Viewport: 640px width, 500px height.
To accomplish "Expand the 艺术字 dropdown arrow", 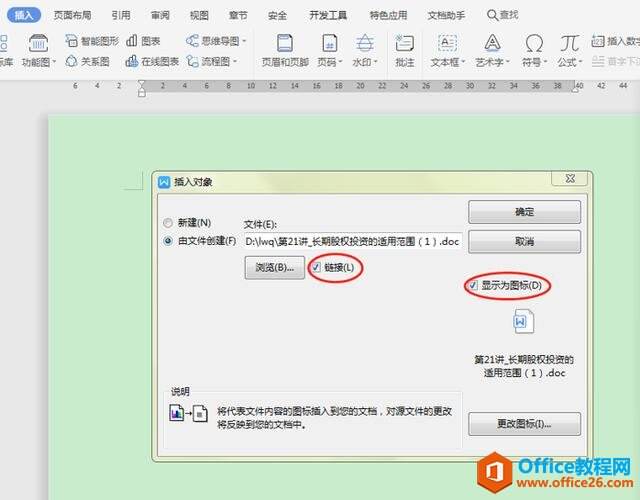I will pos(508,62).
